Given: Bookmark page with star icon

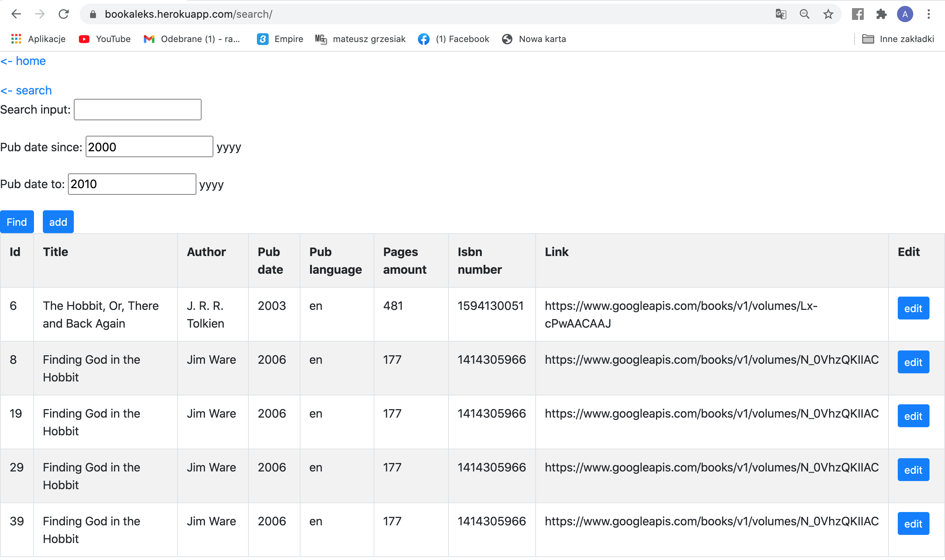Looking at the screenshot, I should pyautogui.click(x=828, y=14).
